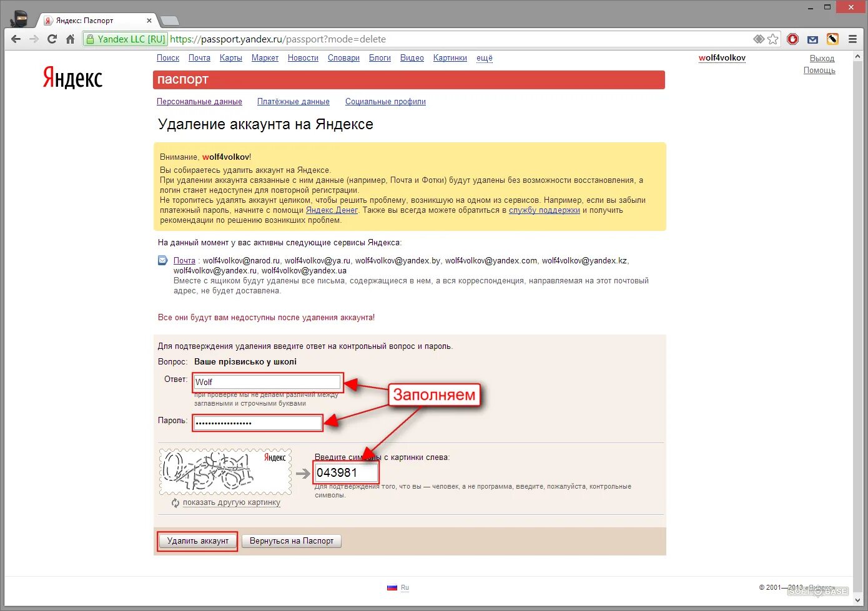
Task: Open Маркет in top navigation
Action: [265, 57]
